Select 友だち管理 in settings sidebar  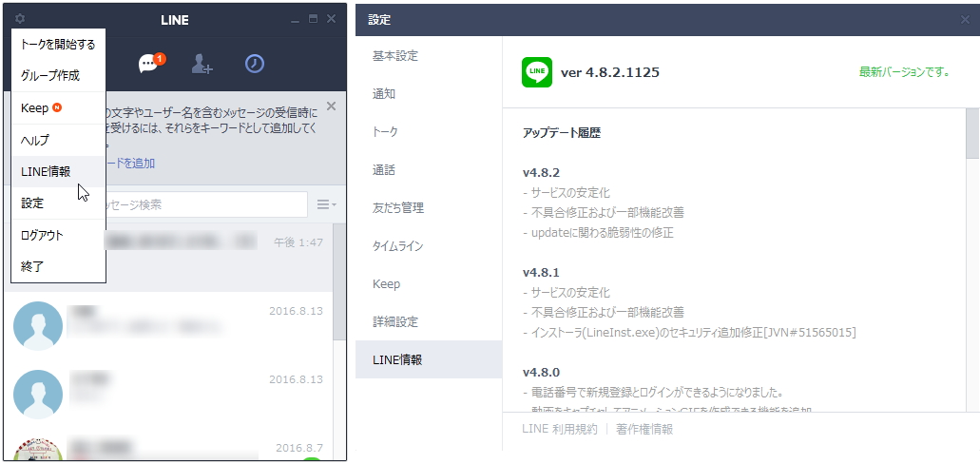(429, 208)
